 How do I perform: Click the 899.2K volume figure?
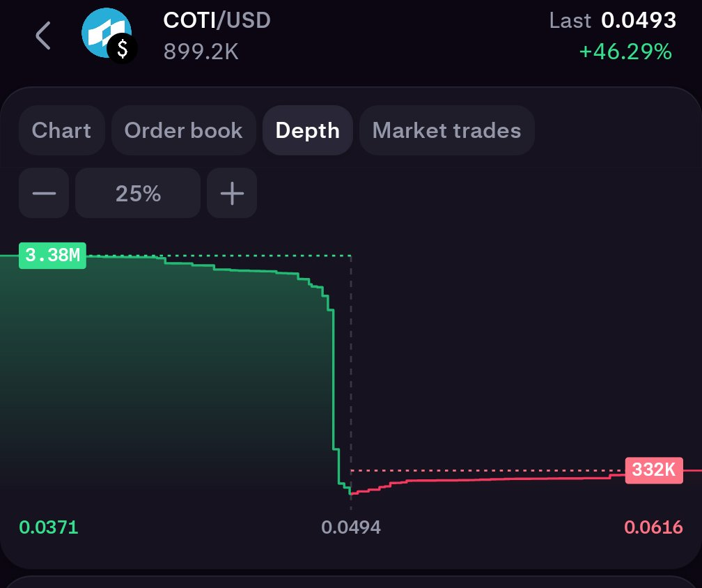point(201,52)
